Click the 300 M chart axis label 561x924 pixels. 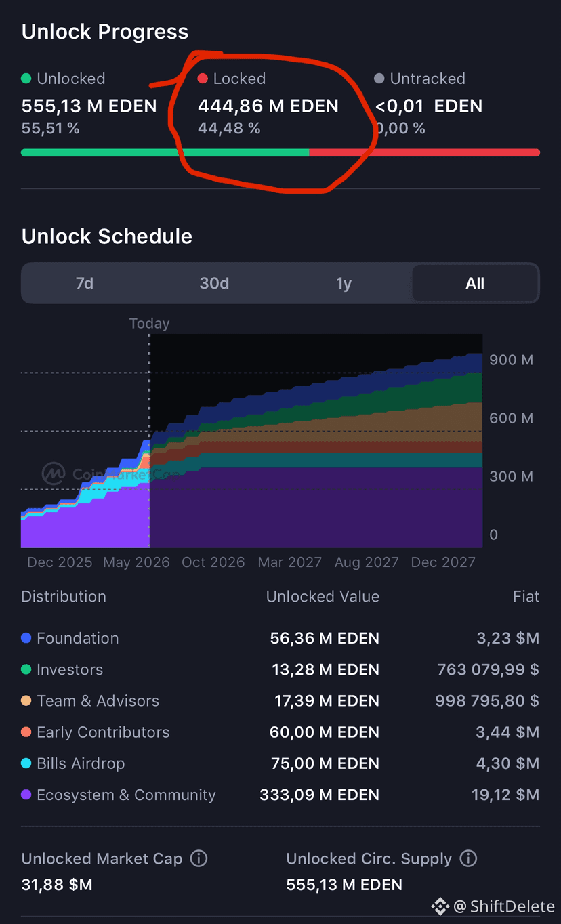512,476
